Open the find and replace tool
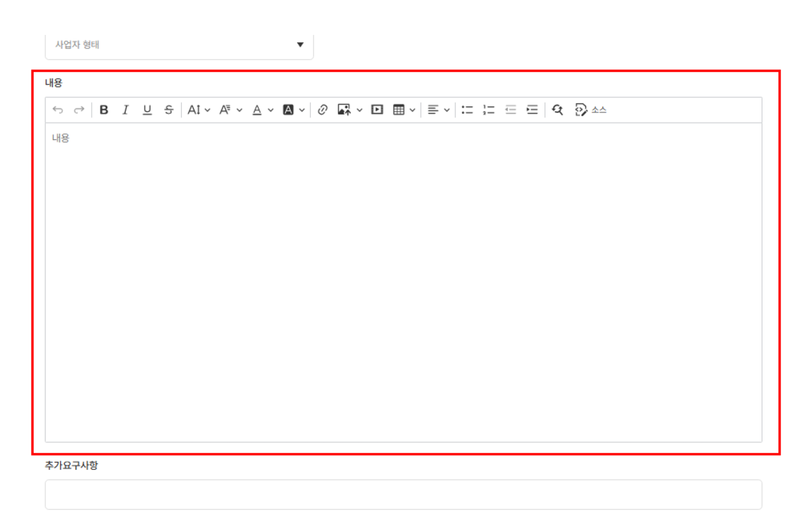812x526 pixels. (x=557, y=110)
